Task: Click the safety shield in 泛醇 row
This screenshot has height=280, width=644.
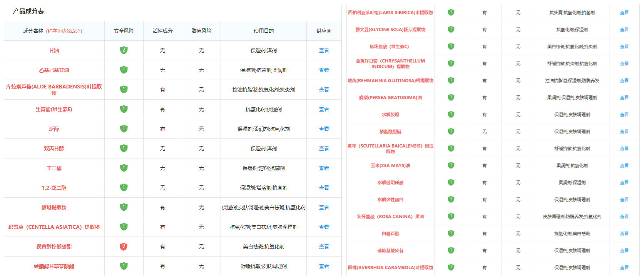Action: click(124, 128)
